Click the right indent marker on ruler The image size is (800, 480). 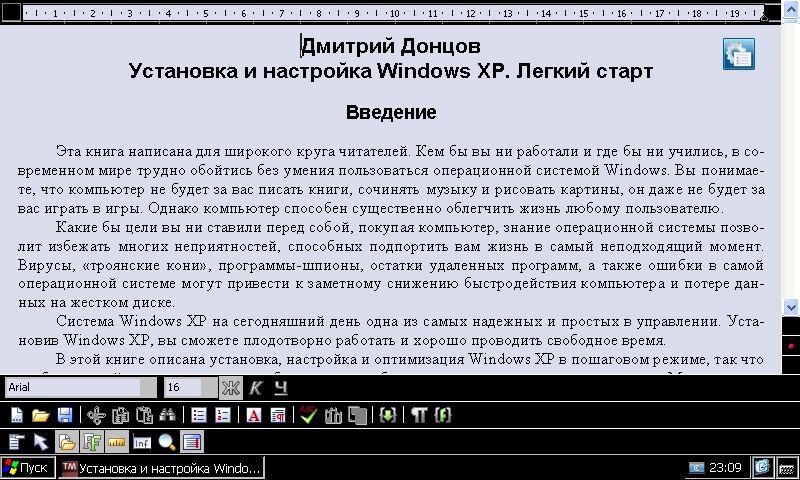pos(764,17)
